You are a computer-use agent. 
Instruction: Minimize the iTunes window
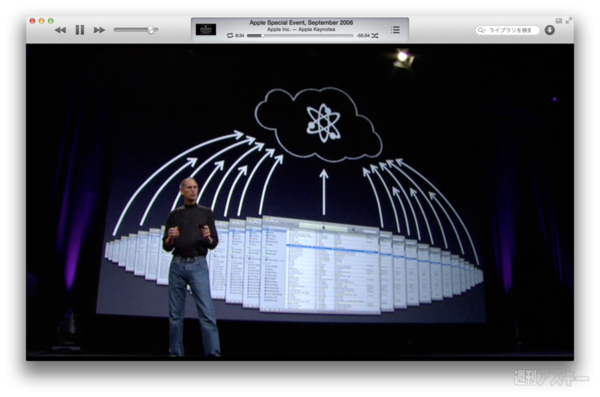(42, 21)
